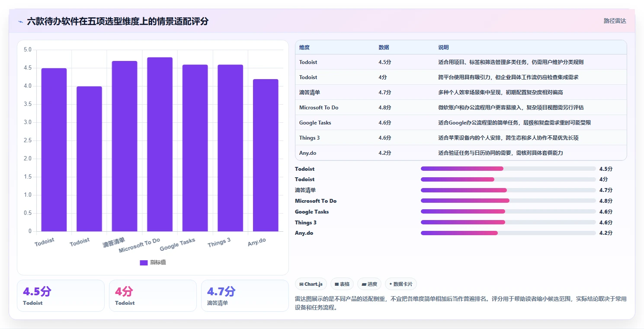Click the Microsoft To Do bar in the chart
Image resolution: width=644 pixels, height=329 pixels.
[x=160, y=144]
